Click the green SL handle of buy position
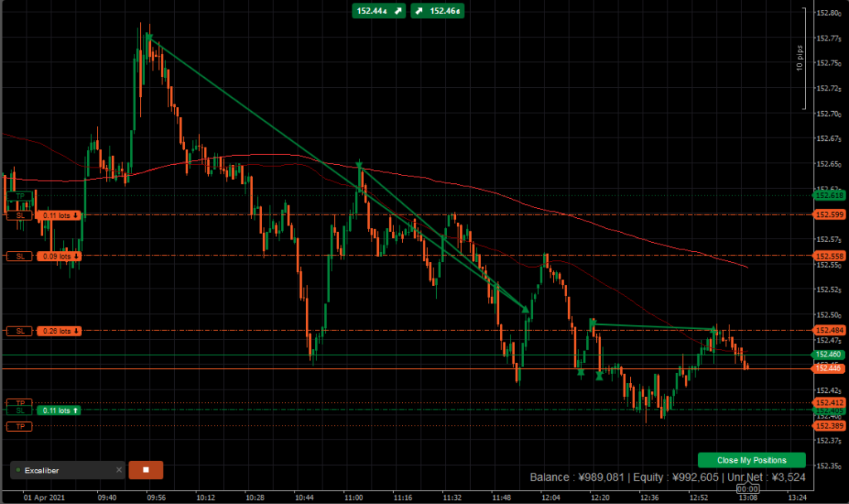Screen dimensions: 849x504 pos(20,410)
